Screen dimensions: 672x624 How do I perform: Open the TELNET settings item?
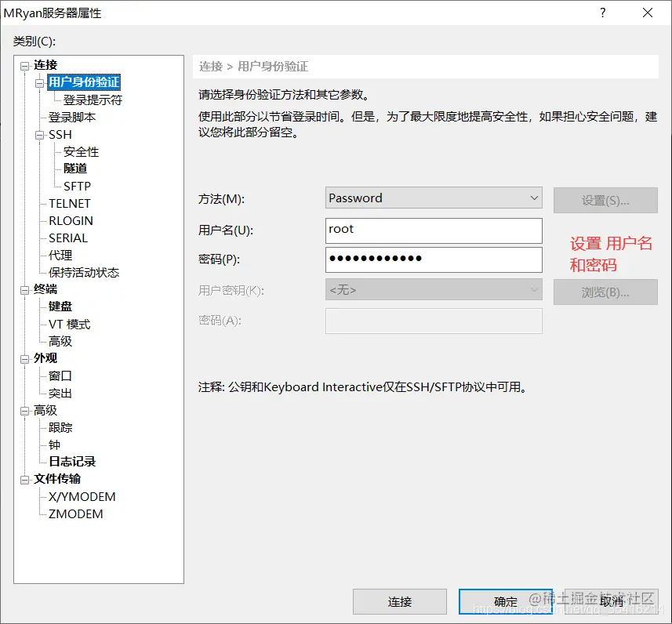click(x=70, y=203)
